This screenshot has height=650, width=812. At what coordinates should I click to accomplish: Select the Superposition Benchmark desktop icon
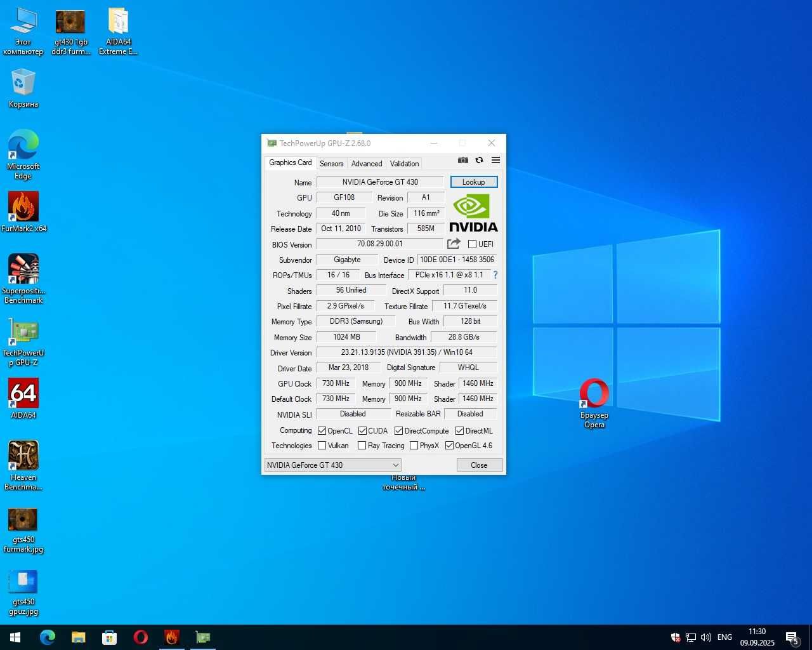click(23, 279)
